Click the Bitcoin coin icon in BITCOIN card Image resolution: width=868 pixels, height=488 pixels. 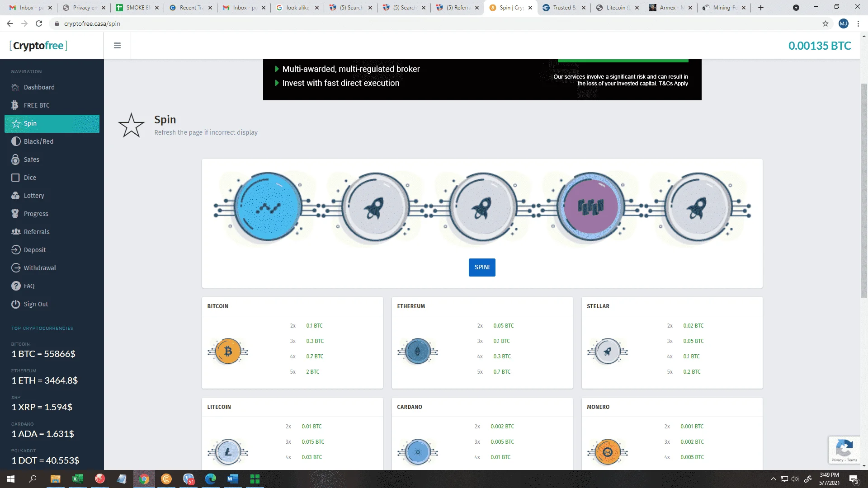pos(228,351)
